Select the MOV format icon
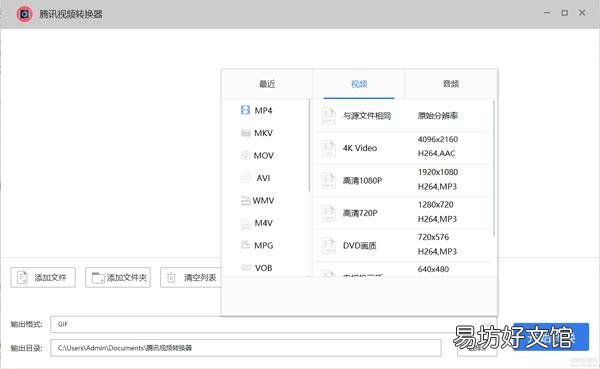Viewport: 600px width, 369px height. coord(245,155)
